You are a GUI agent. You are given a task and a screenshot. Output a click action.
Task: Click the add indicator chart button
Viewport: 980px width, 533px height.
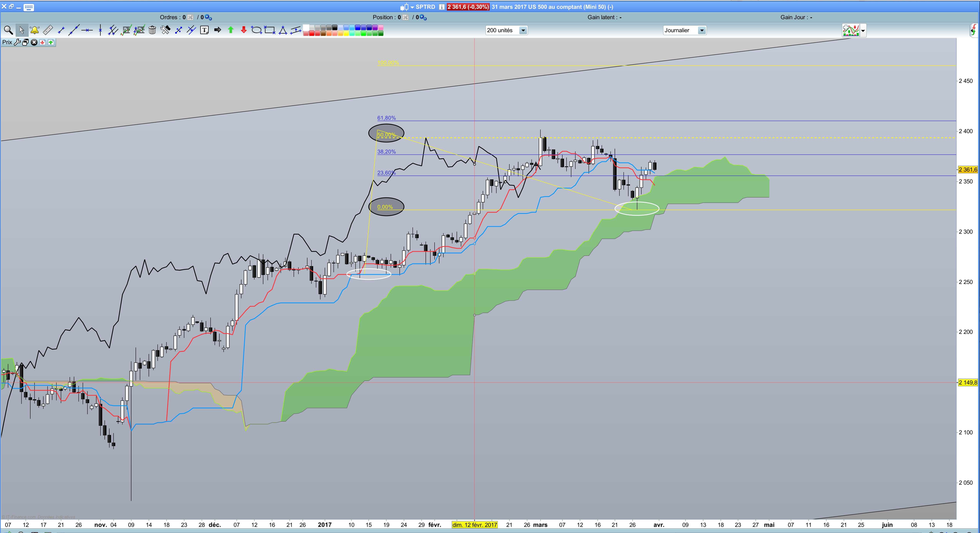click(851, 30)
